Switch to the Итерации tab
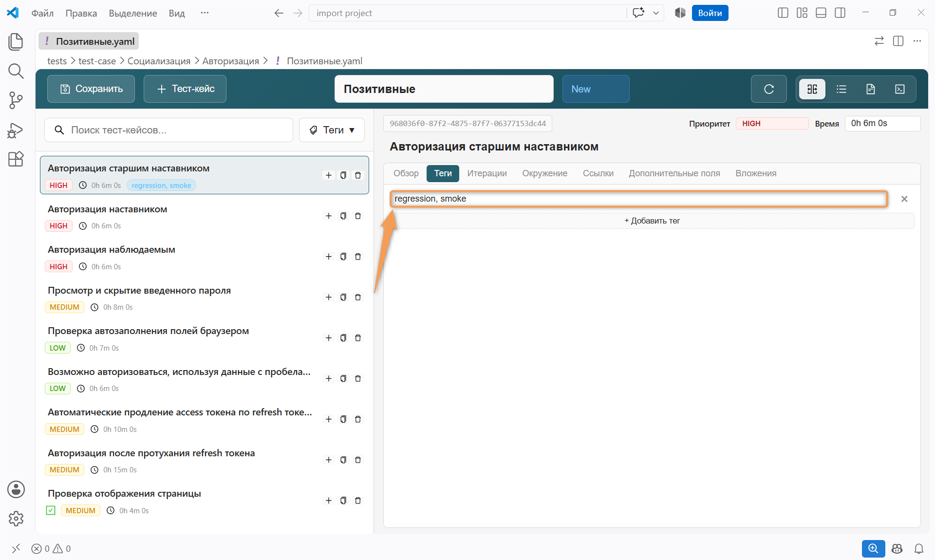935x560 pixels. click(487, 173)
